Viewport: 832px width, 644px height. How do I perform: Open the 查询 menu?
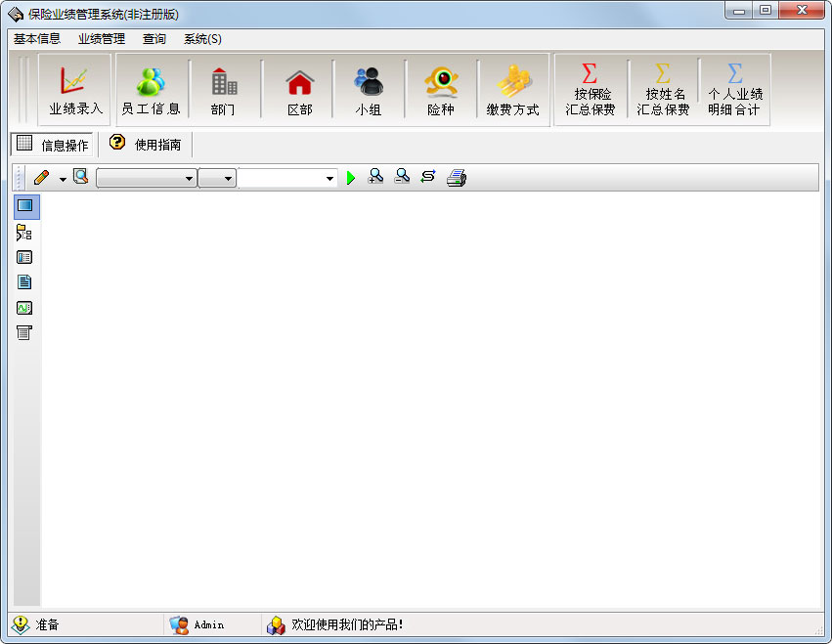pyautogui.click(x=154, y=39)
